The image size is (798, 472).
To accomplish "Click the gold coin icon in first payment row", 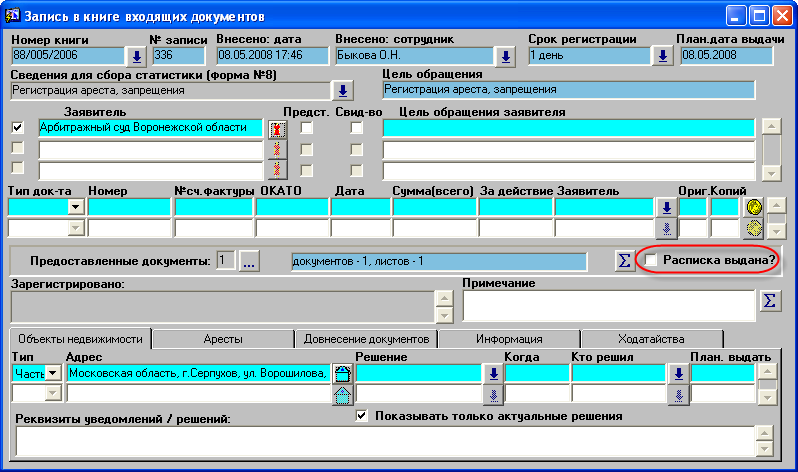I will click(x=754, y=207).
